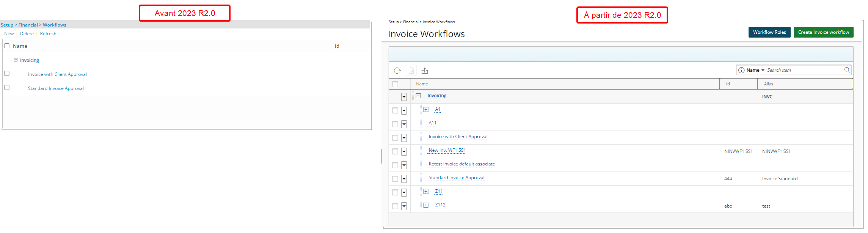Collapse the Invoicing group in new grid
The height and width of the screenshot is (233, 868).
[x=418, y=96]
